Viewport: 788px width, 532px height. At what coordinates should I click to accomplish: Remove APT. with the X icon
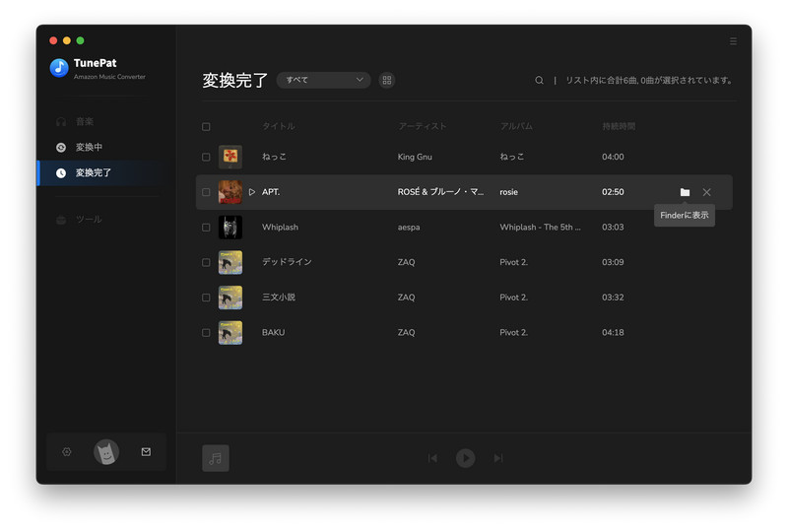tap(706, 192)
